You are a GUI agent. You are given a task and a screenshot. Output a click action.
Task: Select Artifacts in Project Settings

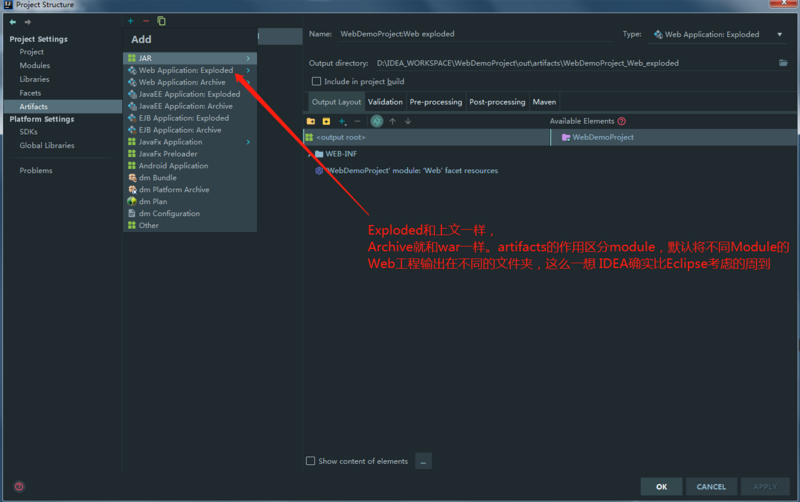tap(63, 106)
